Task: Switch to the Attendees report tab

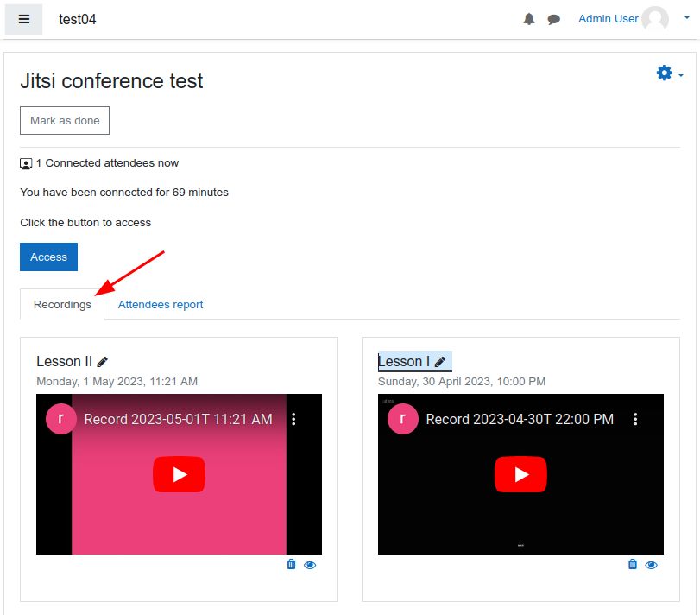Action: (161, 304)
